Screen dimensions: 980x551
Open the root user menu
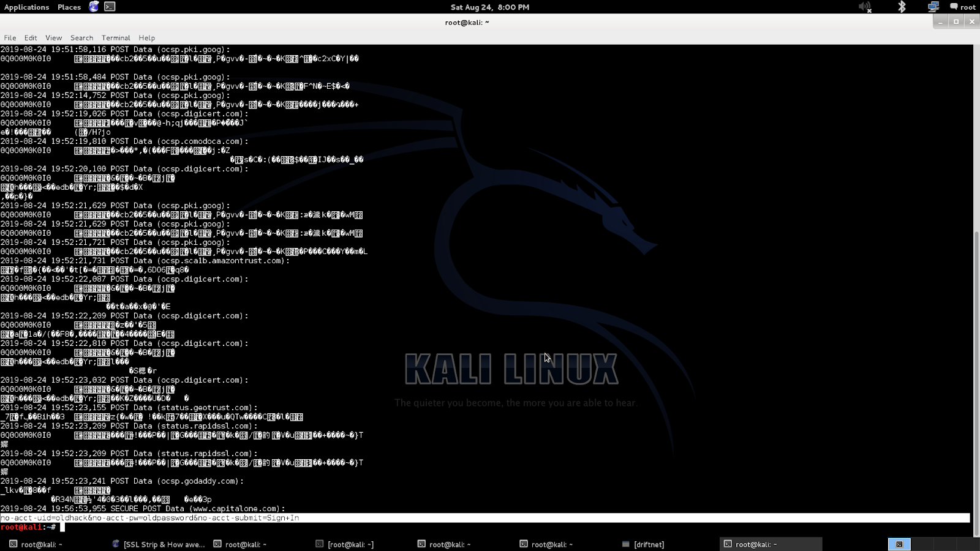(x=963, y=7)
